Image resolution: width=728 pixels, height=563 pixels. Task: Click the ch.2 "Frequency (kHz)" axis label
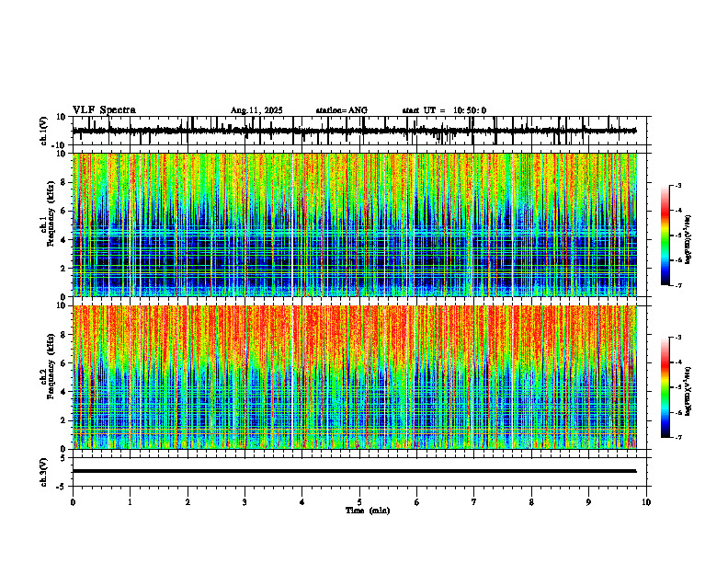pyautogui.click(x=51, y=366)
